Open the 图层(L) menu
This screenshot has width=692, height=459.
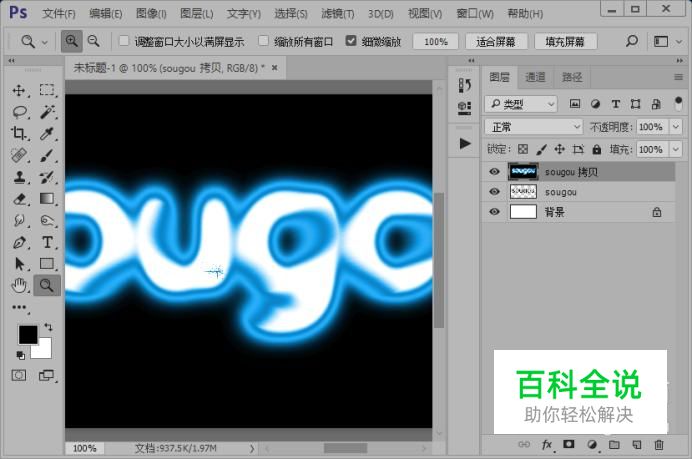pos(196,14)
